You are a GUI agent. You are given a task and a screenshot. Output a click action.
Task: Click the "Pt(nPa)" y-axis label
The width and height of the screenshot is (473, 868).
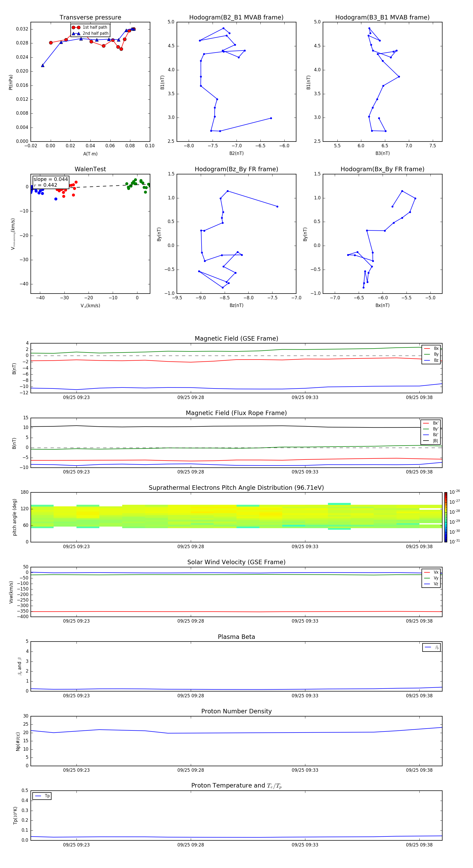[11, 82]
